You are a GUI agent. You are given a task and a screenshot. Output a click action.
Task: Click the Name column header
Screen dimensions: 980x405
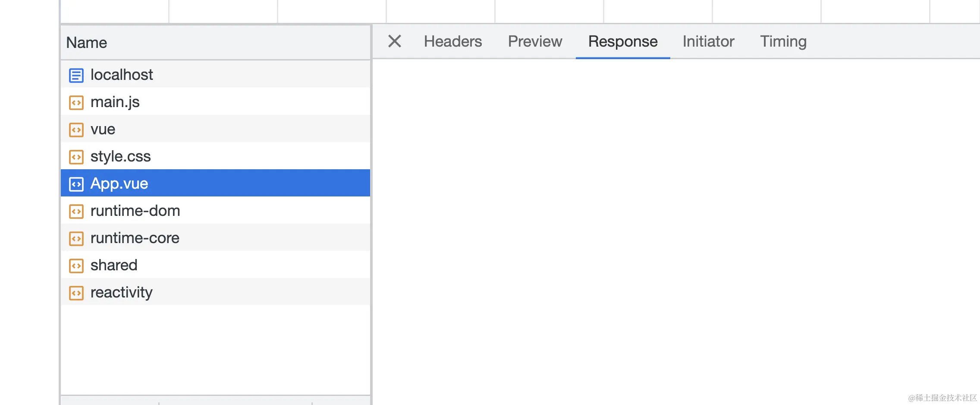(216, 42)
